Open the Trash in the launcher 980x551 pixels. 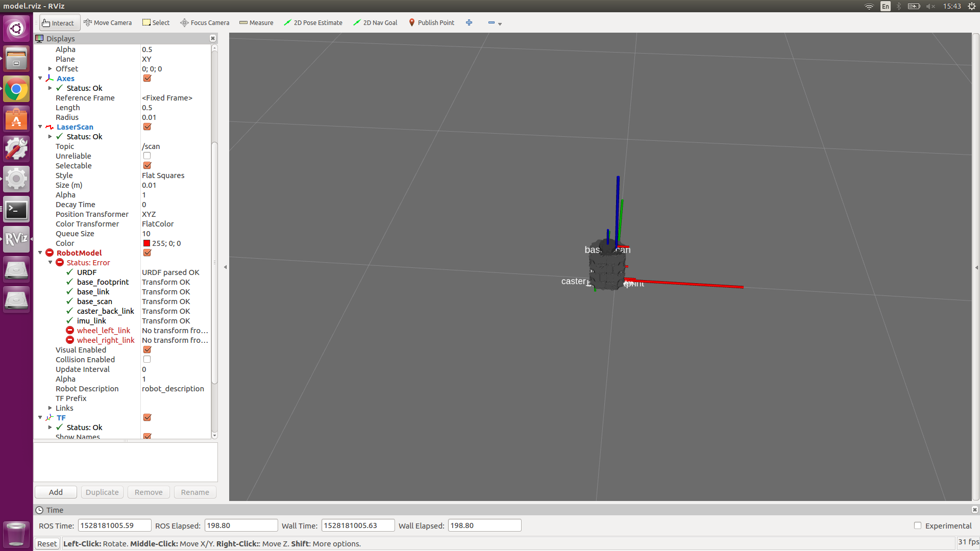pyautogui.click(x=16, y=534)
